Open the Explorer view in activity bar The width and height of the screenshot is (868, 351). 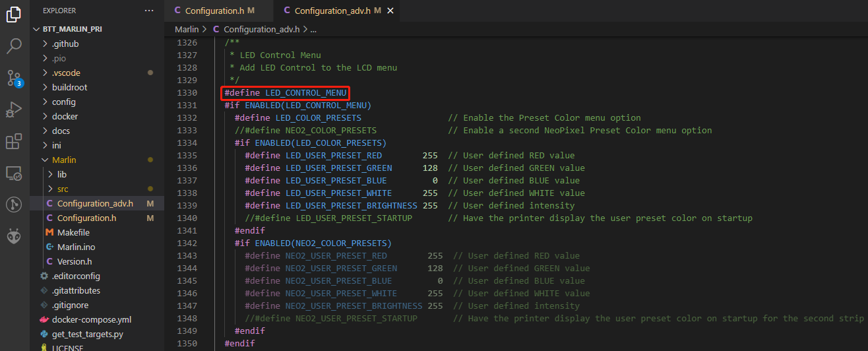click(14, 15)
